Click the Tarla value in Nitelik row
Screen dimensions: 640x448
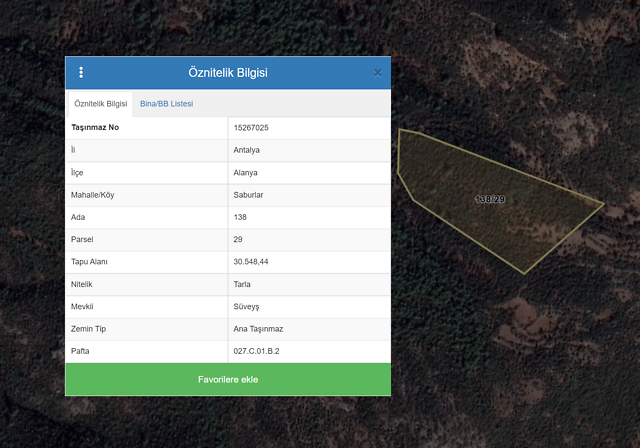[243, 284]
